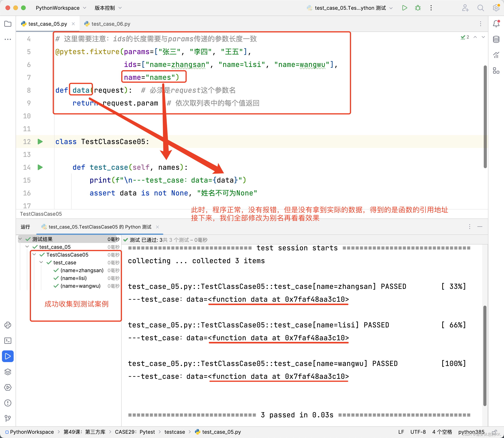This screenshot has width=504, height=438.
Task: Open the Problems tool window icon
Action: point(8,403)
